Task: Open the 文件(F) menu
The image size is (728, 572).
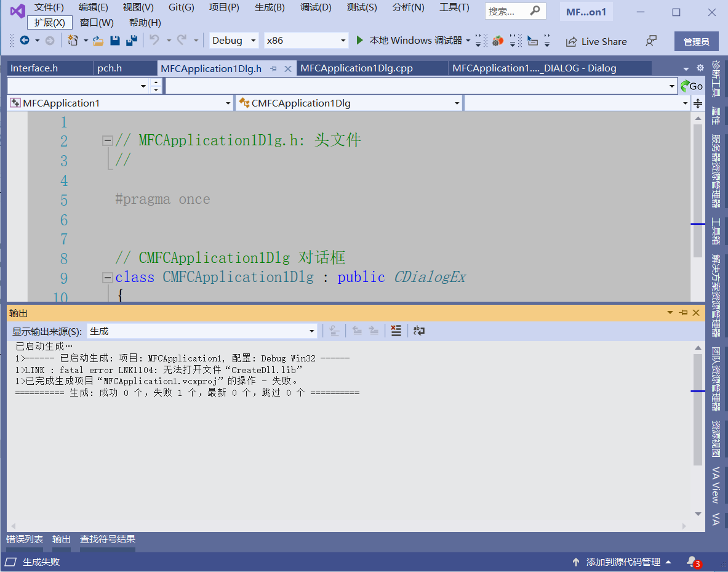Action: [x=49, y=7]
